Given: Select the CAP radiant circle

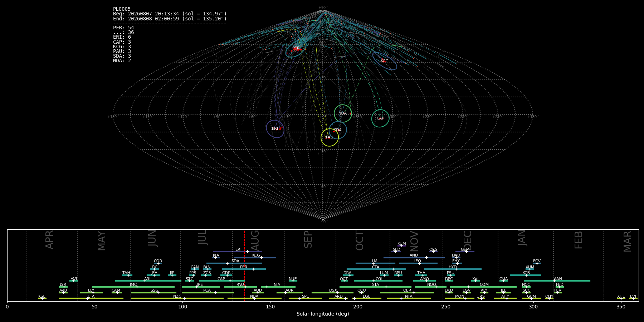Looking at the screenshot, I should coord(380,118).
